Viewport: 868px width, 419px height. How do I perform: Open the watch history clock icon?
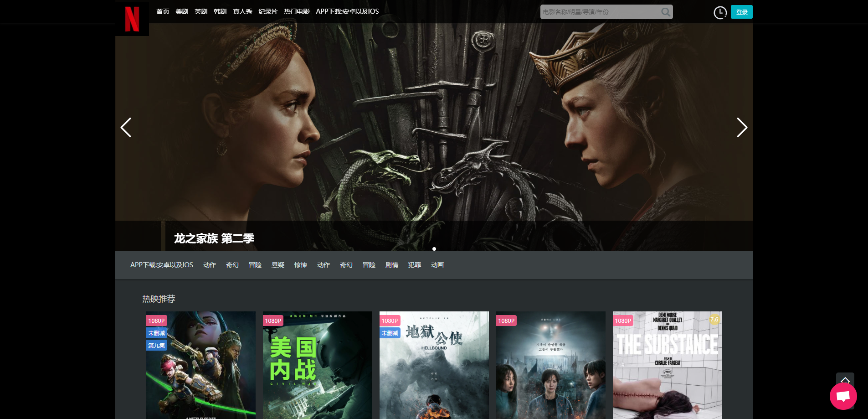[x=720, y=13]
